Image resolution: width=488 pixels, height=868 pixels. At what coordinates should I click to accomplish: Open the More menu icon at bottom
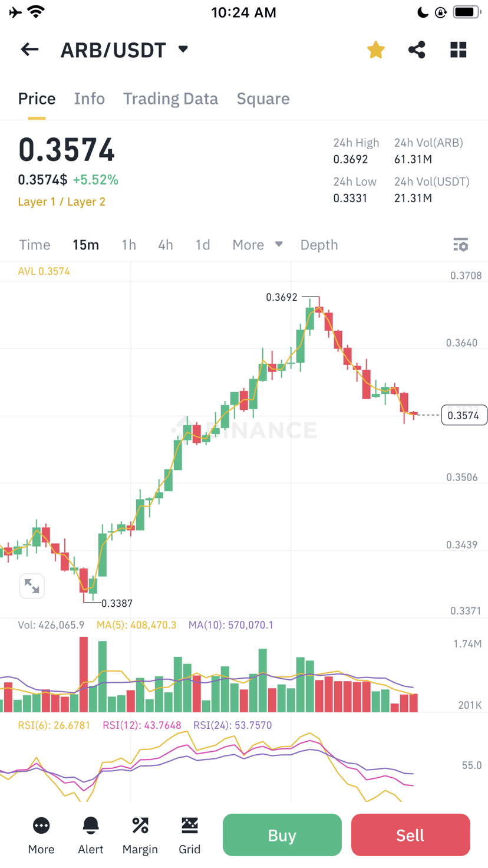click(41, 836)
